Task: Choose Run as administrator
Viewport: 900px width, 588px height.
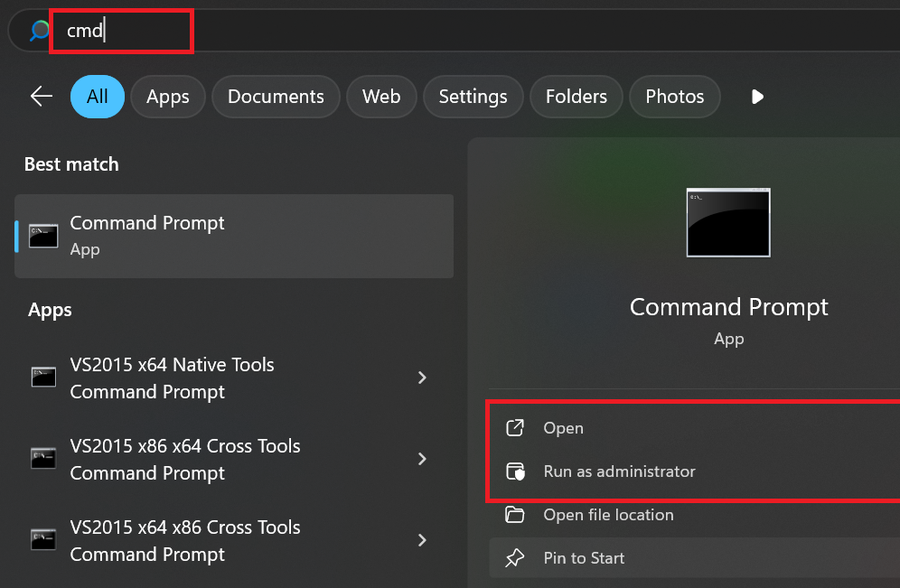Action: (x=619, y=471)
